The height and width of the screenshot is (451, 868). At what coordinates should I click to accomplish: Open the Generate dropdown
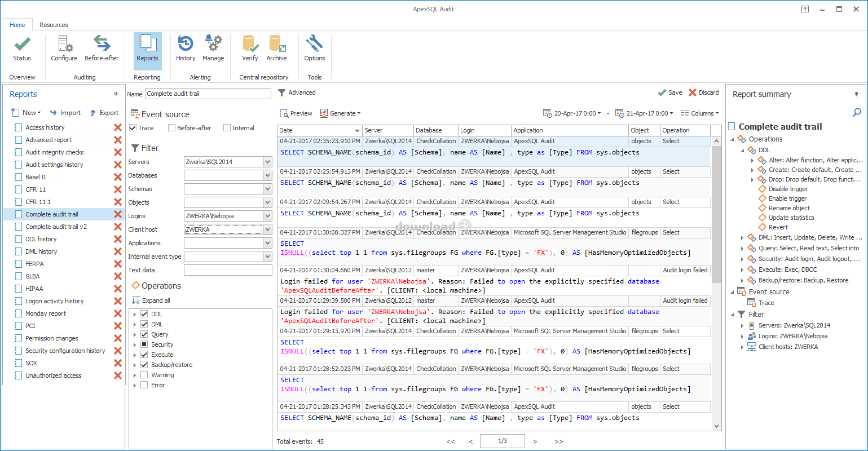pyautogui.click(x=340, y=113)
